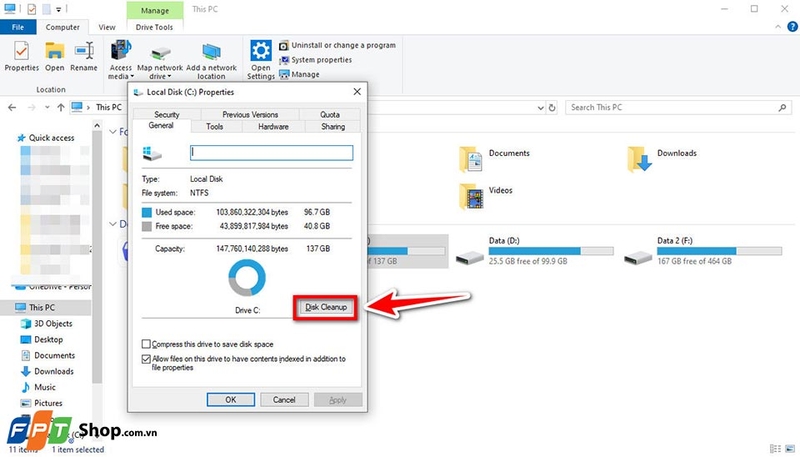Image resolution: width=800 pixels, height=457 pixels.
Task: Click Map network drive icon
Action: point(160,54)
